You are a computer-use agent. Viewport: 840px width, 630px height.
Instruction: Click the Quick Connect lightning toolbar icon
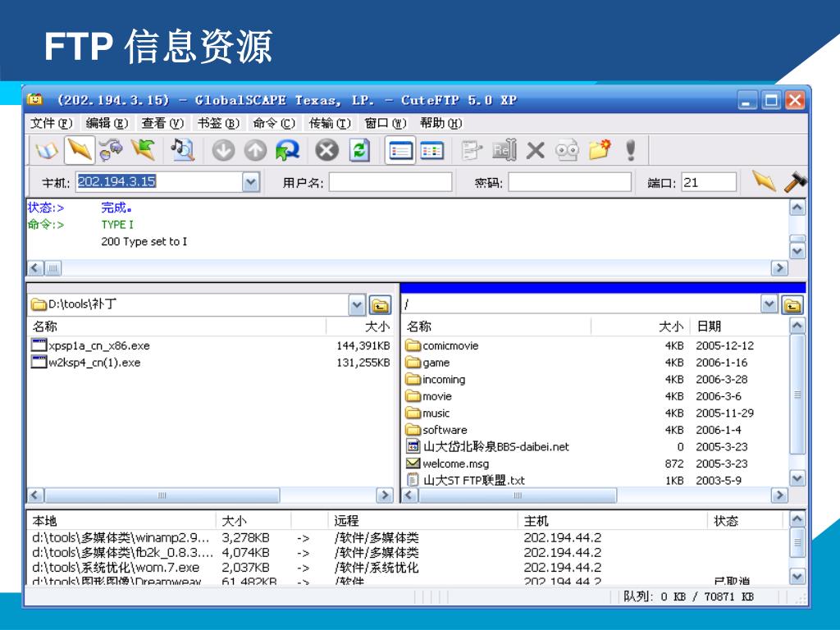(x=80, y=150)
